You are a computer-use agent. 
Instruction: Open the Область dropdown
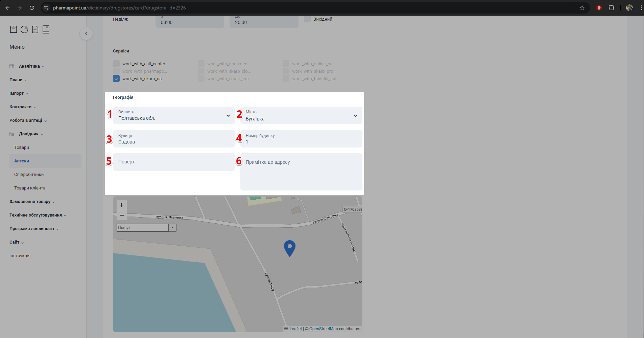(x=174, y=115)
